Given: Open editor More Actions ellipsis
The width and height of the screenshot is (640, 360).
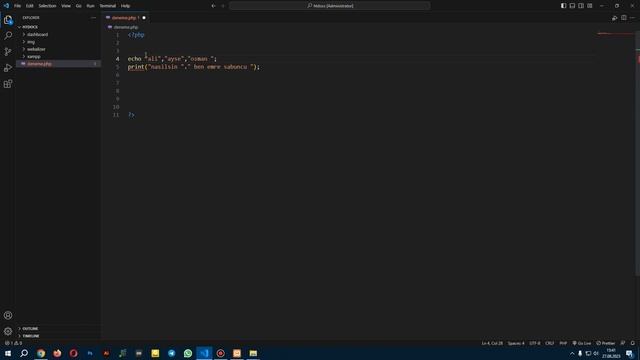Looking at the screenshot, I should tap(632, 18).
